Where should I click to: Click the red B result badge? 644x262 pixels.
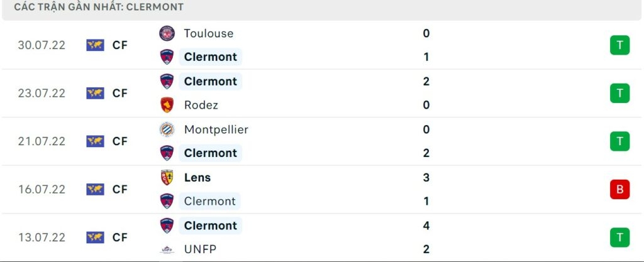coord(619,189)
